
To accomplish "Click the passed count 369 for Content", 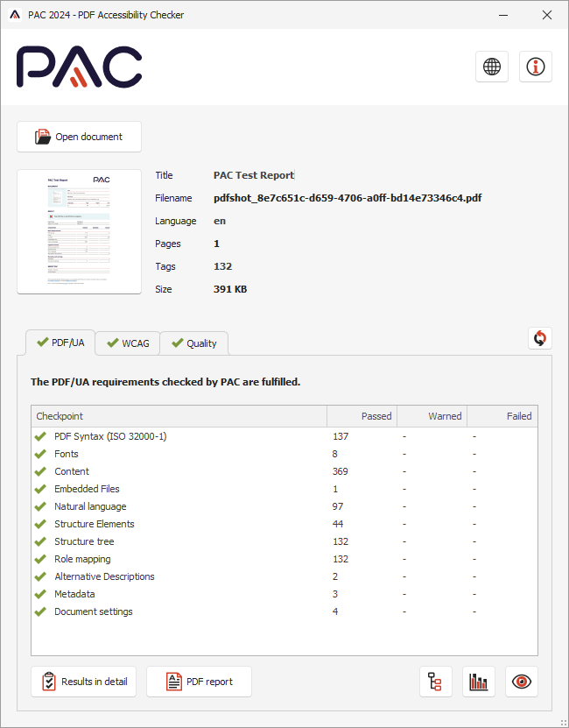I will click(341, 471).
